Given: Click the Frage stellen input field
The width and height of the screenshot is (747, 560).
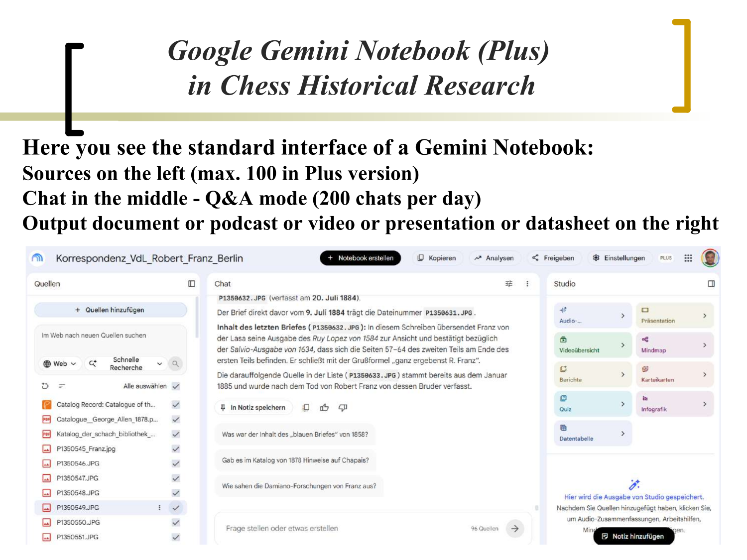Looking at the screenshot, I should click(344, 529).
